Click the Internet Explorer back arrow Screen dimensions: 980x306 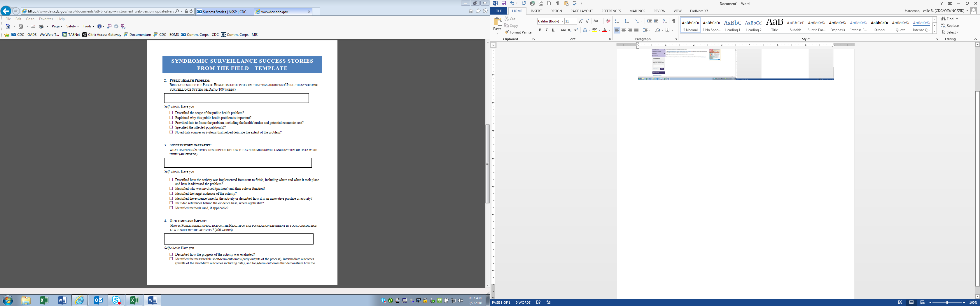[x=6, y=11]
